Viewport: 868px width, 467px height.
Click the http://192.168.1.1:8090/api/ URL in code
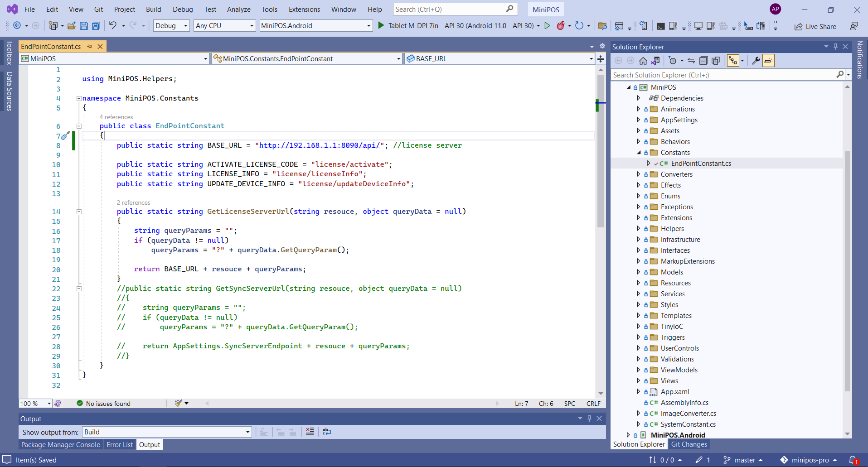point(320,145)
